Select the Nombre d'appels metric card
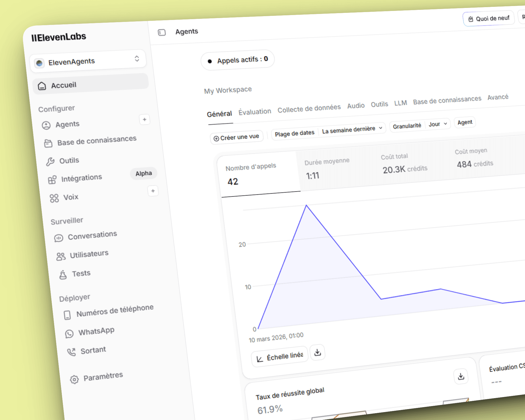The width and height of the screenshot is (525, 420). click(x=258, y=174)
